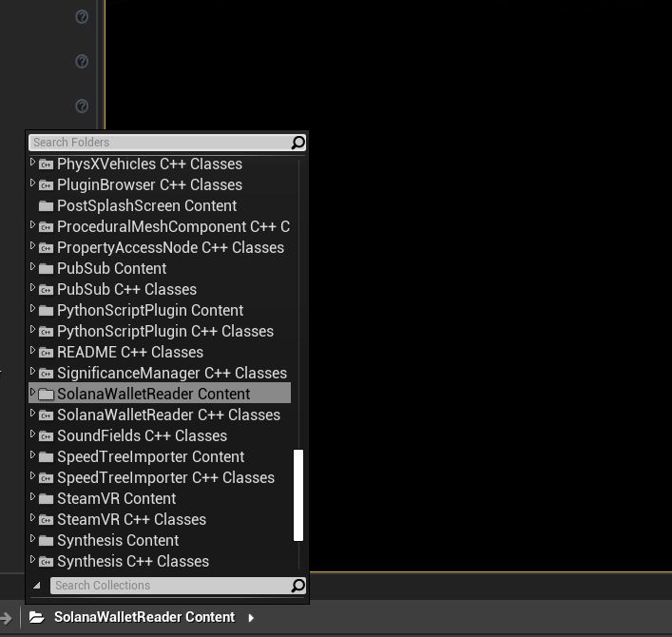Image resolution: width=672 pixels, height=637 pixels.
Task: Select 'Synthesis Content' row text
Action: [x=118, y=541]
